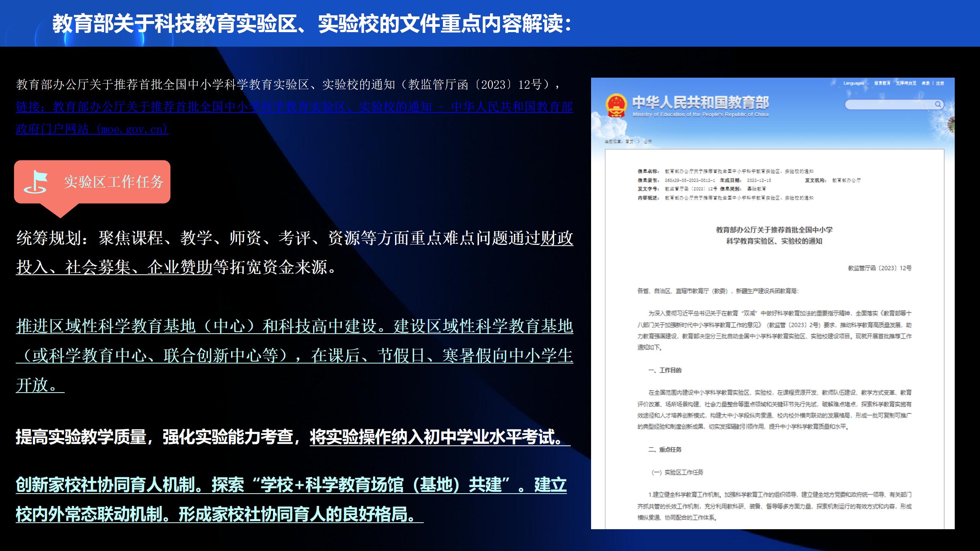Click the 无障碍浏览 link in the page header

(x=906, y=83)
